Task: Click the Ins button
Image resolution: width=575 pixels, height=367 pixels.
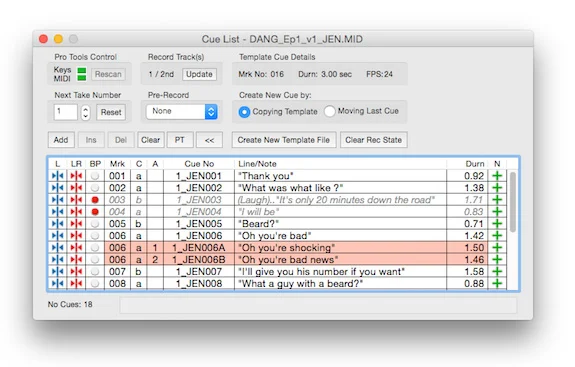Action: coord(91,140)
